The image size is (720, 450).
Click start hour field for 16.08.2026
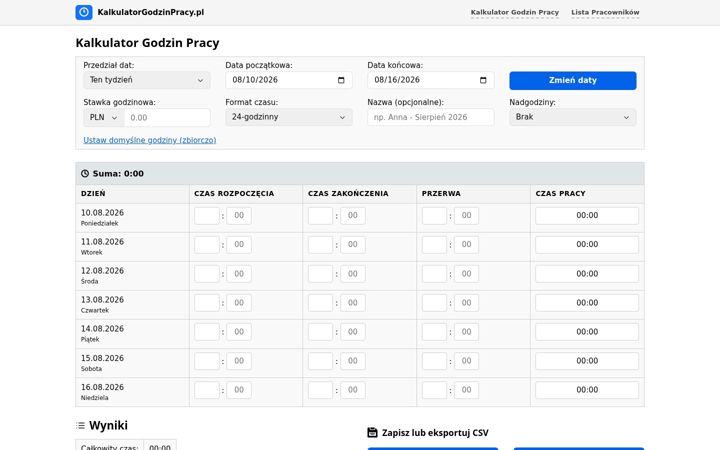point(207,390)
